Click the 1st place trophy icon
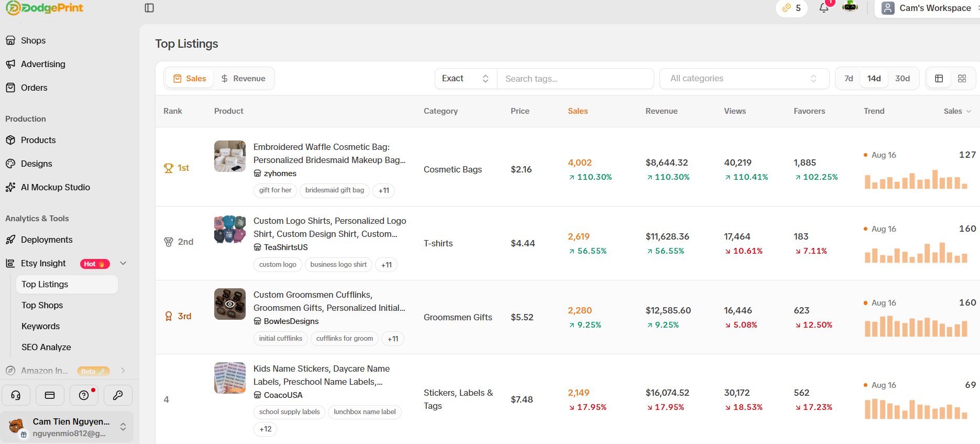 click(169, 168)
